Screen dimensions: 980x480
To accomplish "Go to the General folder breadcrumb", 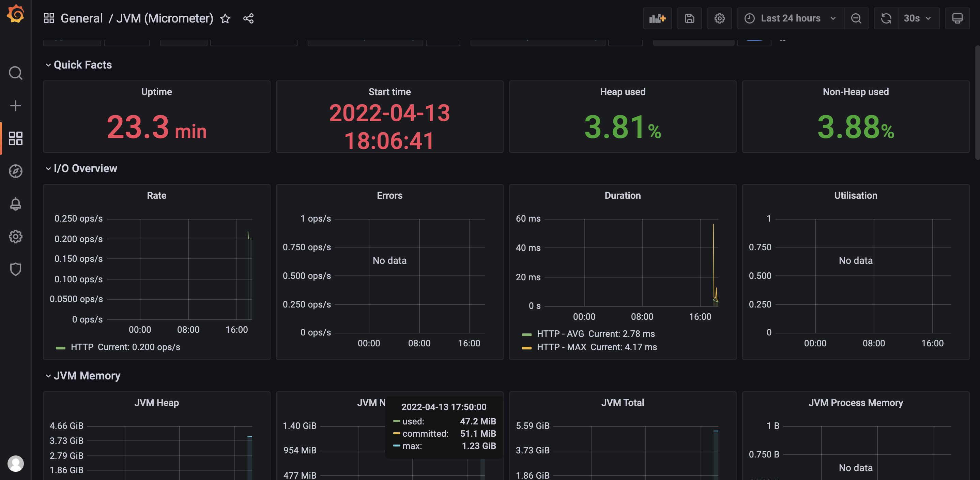I will [81, 18].
